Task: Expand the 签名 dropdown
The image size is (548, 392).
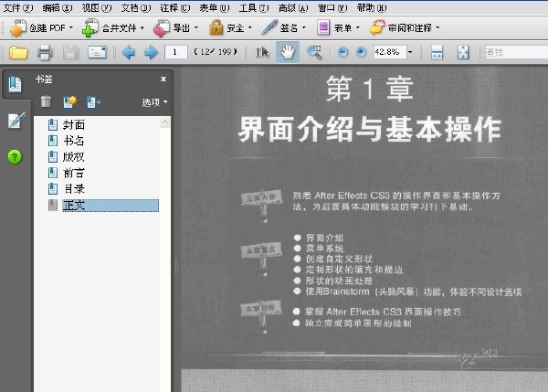Action: [x=304, y=27]
